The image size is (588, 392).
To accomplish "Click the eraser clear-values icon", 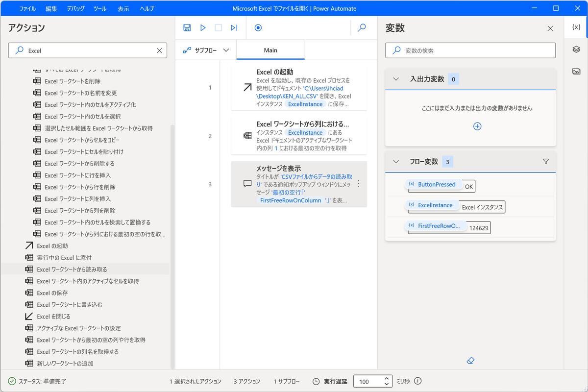I will pos(470,361).
